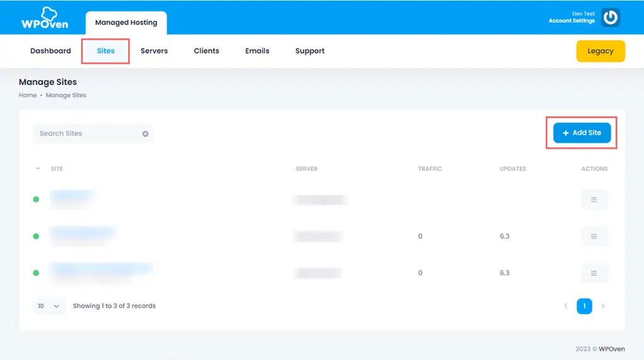
Task: Open the Support menu item
Action: point(309,51)
